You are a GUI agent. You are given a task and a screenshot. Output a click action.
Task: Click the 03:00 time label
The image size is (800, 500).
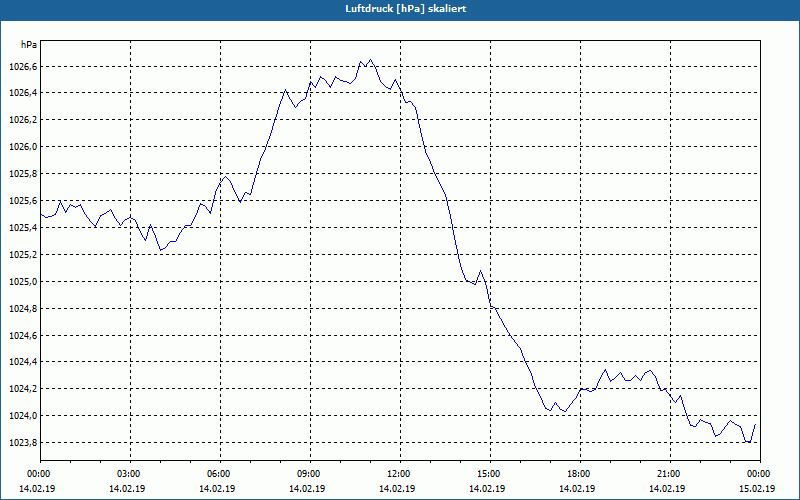click(x=130, y=474)
